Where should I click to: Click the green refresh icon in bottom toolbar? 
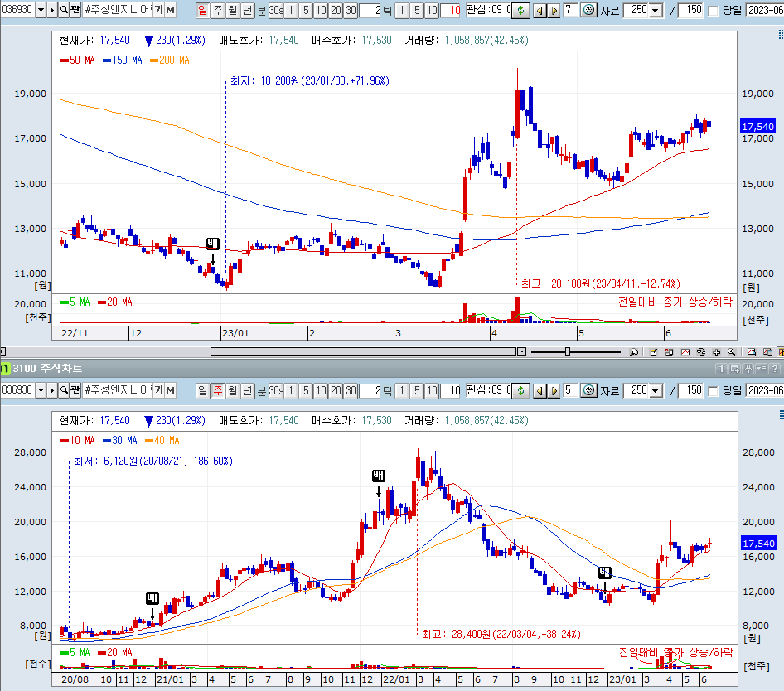point(520,390)
